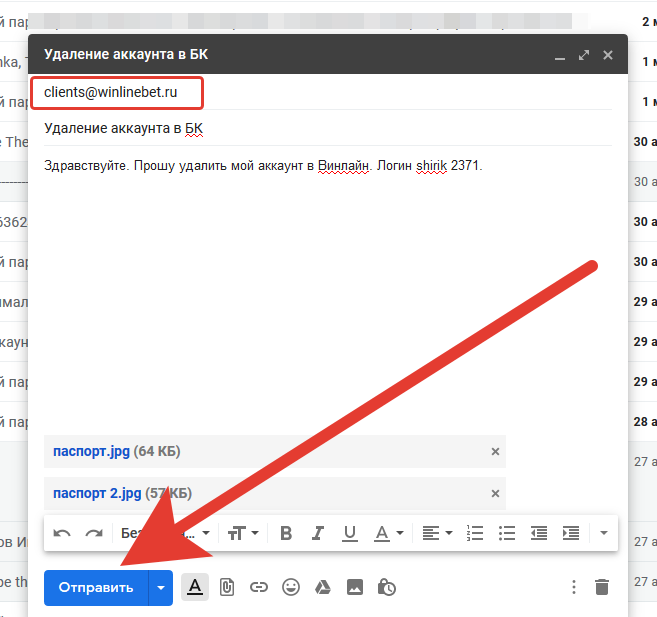Click in the message body text
The height and width of the screenshot is (617, 657).
(x=263, y=166)
